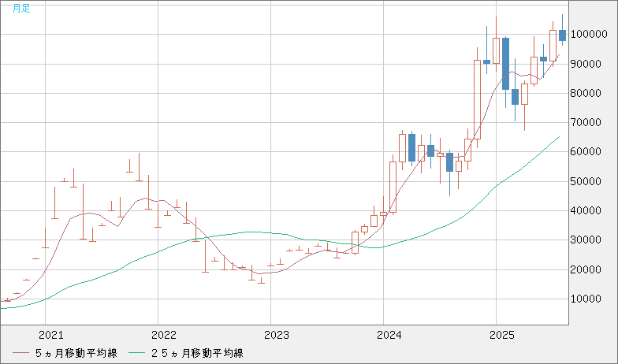Click the 月足 label at top left
Image resolution: width=618 pixels, height=364 pixels.
coord(21,8)
